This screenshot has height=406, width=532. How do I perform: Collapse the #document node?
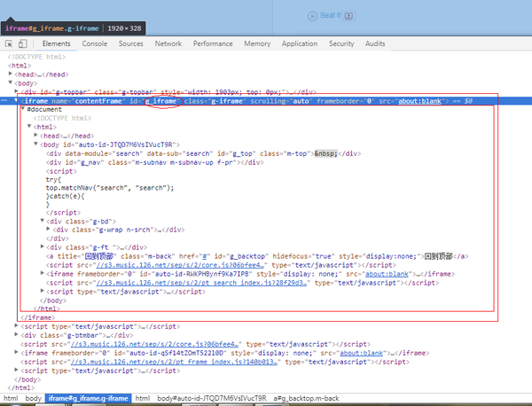[23, 108]
